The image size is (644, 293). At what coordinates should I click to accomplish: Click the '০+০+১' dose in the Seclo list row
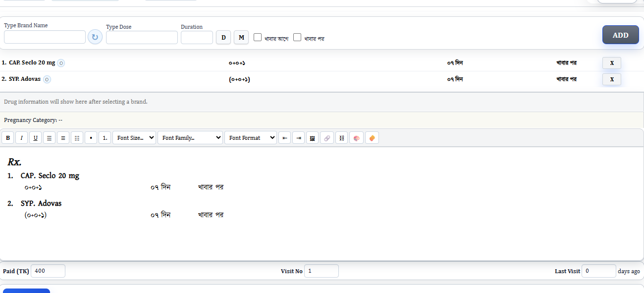click(x=237, y=63)
